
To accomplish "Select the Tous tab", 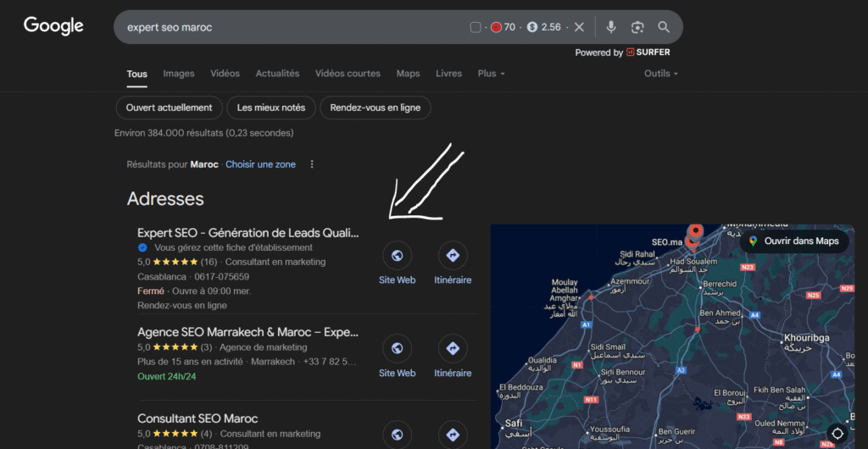I will [136, 74].
